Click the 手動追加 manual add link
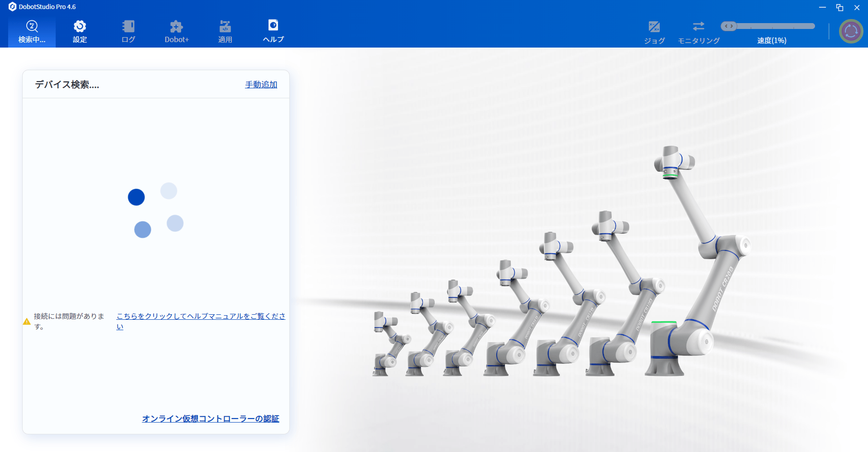 (261, 85)
